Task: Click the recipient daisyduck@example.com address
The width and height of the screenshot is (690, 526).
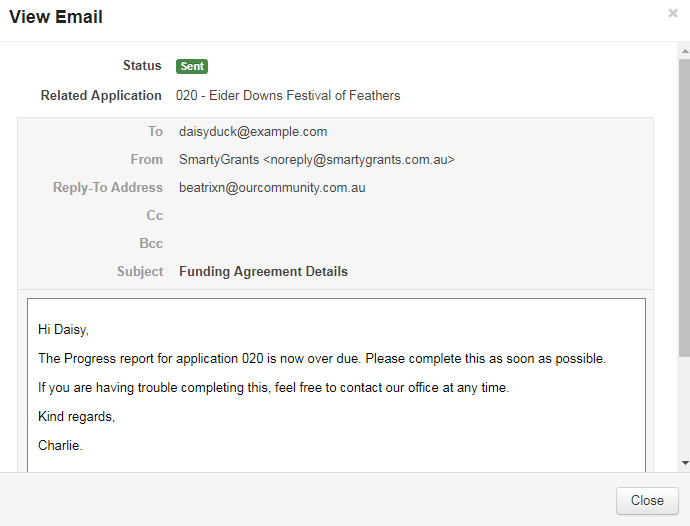Action: point(253,131)
